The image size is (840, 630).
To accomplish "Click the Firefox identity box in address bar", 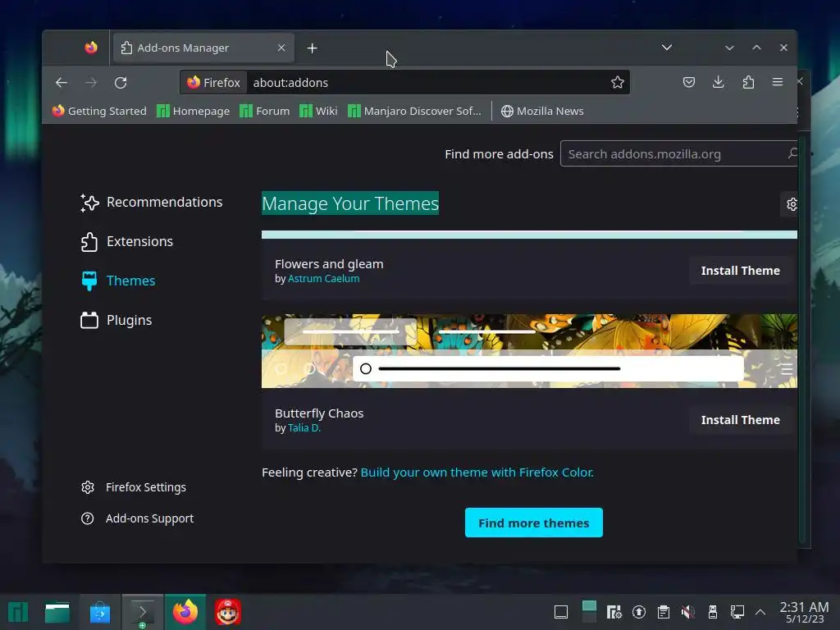I will point(214,83).
